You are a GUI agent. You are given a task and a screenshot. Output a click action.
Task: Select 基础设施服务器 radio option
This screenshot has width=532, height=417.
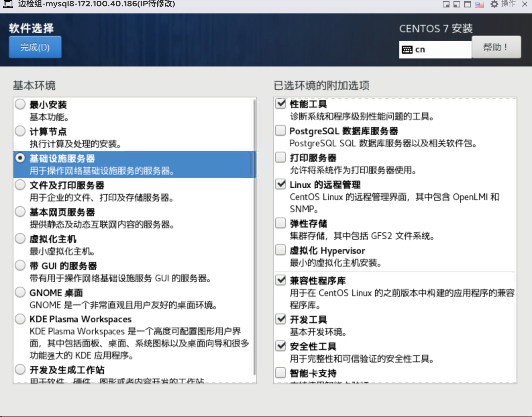coord(20,158)
